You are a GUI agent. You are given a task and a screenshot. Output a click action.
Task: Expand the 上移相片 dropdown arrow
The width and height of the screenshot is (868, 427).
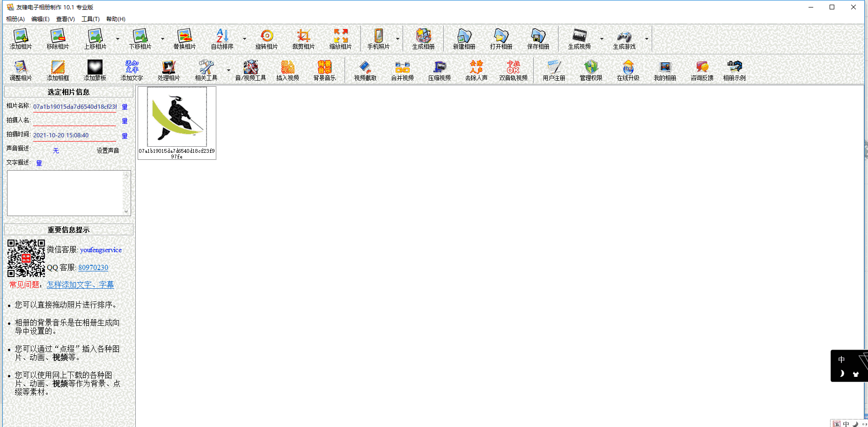tap(118, 39)
